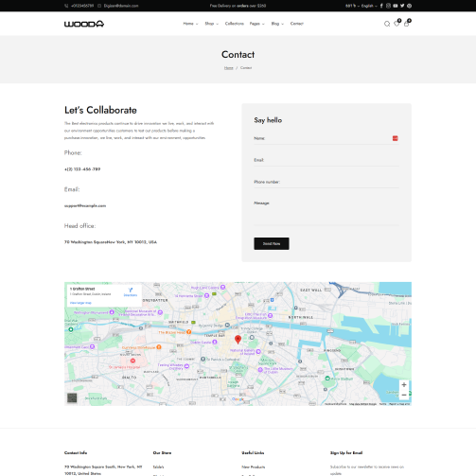Expand the Pages menu
This screenshot has width=476, height=476.
[257, 24]
